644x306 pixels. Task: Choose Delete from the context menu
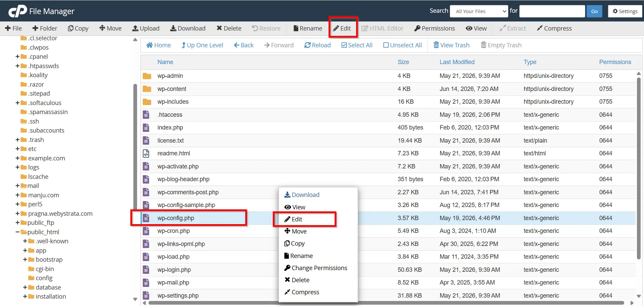coord(297,280)
